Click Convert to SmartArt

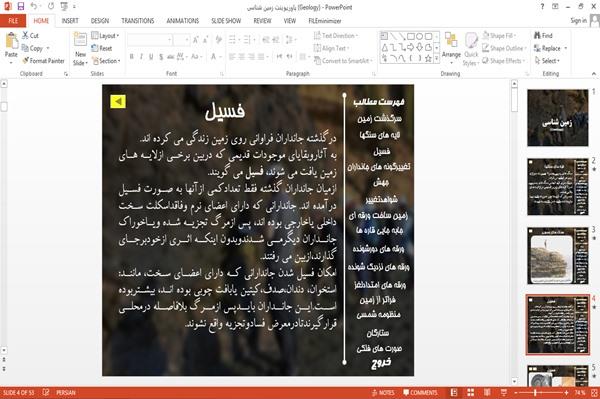[343, 61]
